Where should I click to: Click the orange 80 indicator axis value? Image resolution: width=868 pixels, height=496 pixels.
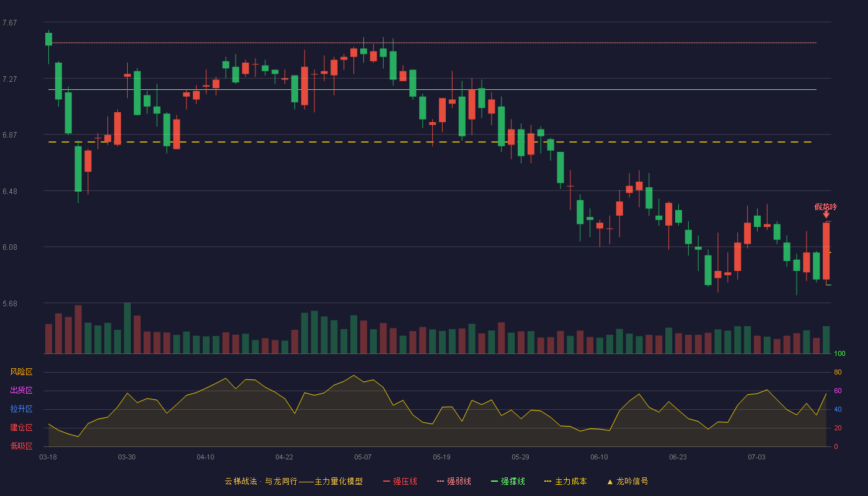pos(838,372)
